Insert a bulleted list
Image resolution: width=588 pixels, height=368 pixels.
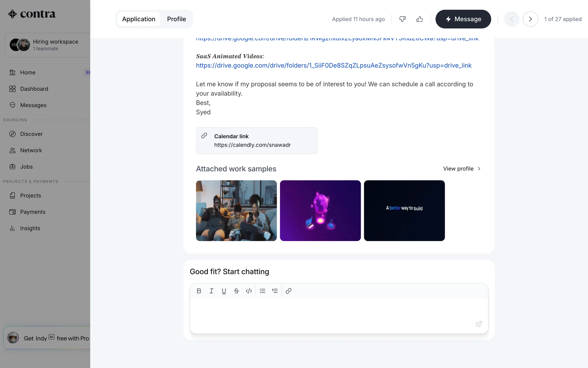pyautogui.click(x=262, y=291)
